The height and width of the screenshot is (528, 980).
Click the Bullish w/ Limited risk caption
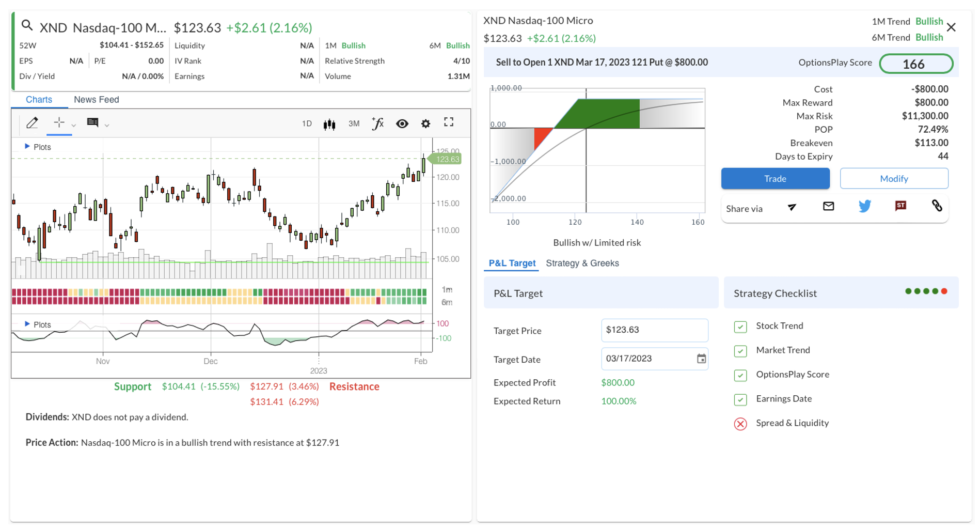point(597,242)
